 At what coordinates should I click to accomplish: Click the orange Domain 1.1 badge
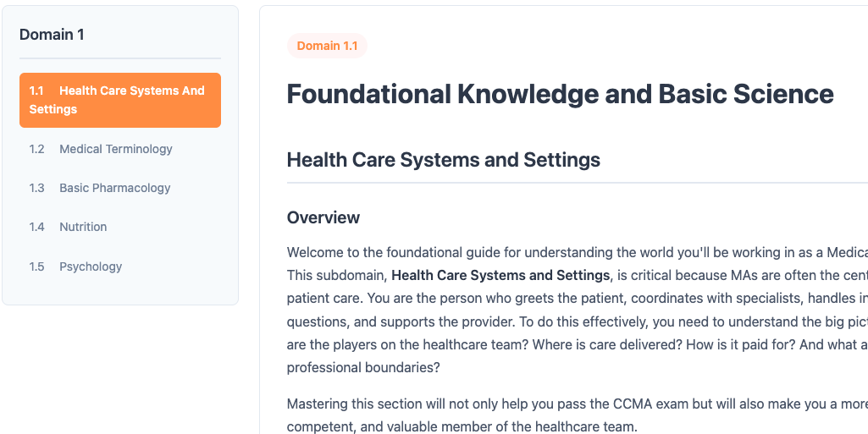click(x=327, y=46)
